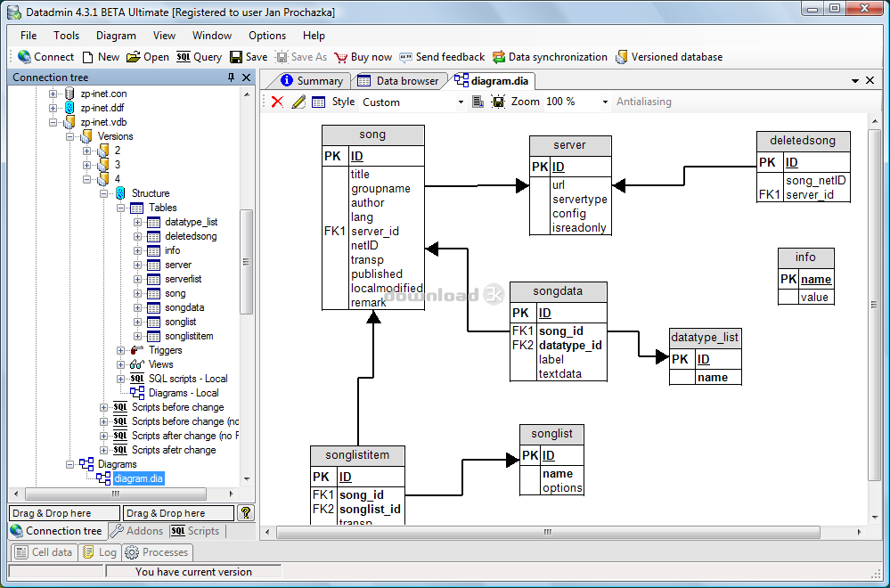This screenshot has width=890, height=588.
Task: Switch to the Summary tab
Action: tap(313, 81)
